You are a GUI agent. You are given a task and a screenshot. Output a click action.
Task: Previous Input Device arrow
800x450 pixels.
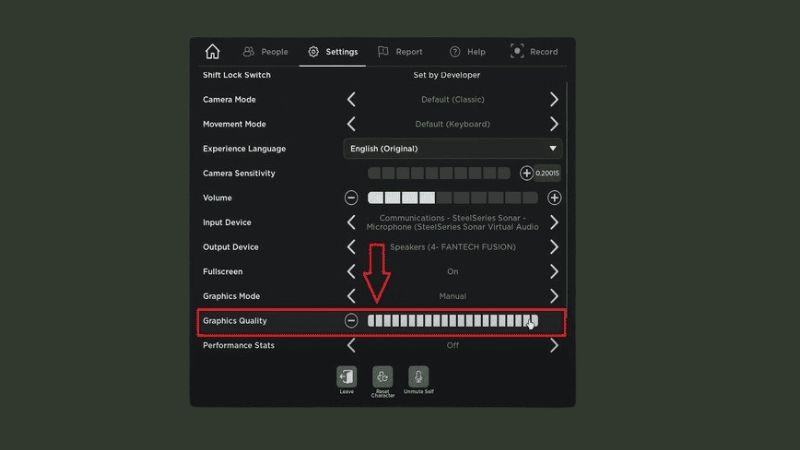click(351, 222)
